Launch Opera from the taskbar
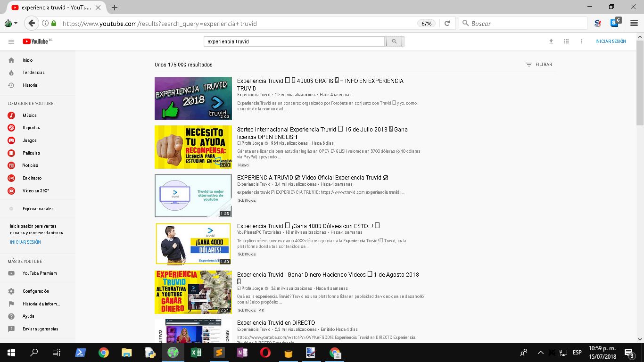This screenshot has width=644, height=362. click(265, 353)
